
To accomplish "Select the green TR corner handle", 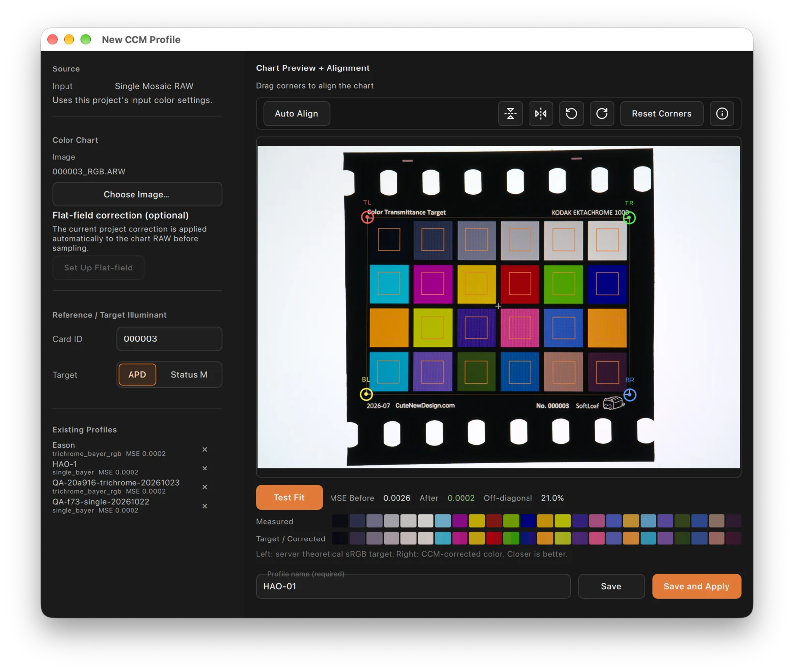I will click(629, 217).
